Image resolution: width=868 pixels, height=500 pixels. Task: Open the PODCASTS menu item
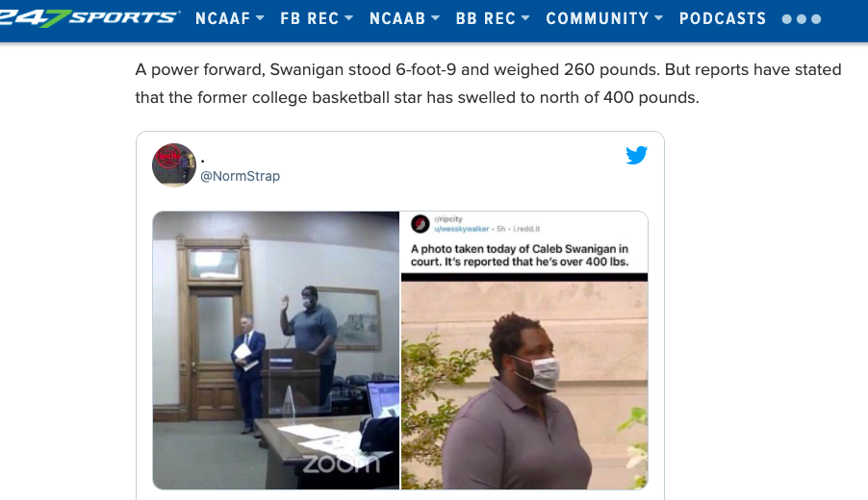pos(723,19)
